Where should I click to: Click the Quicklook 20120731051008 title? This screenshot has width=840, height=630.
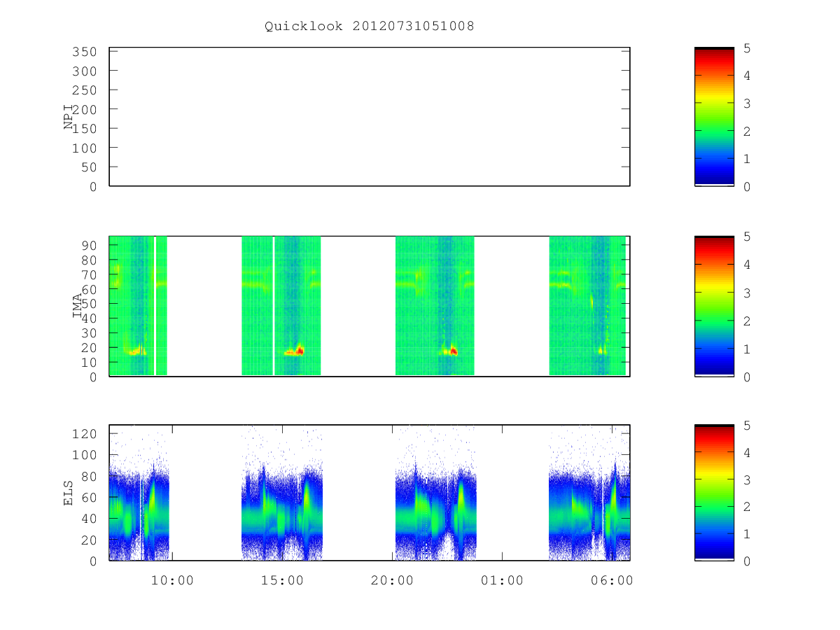point(370,27)
